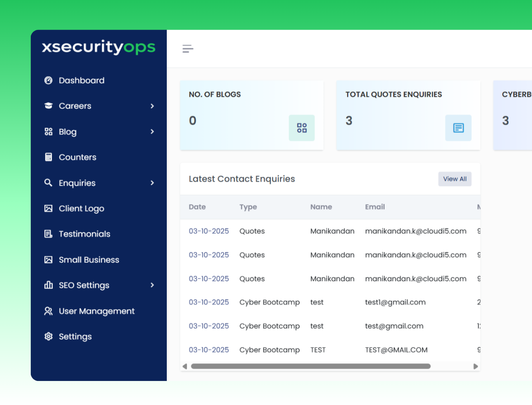532x405 pixels.
Task: Click Cyber Bootcamp type in test1@gmail.com row
Action: coord(269,302)
